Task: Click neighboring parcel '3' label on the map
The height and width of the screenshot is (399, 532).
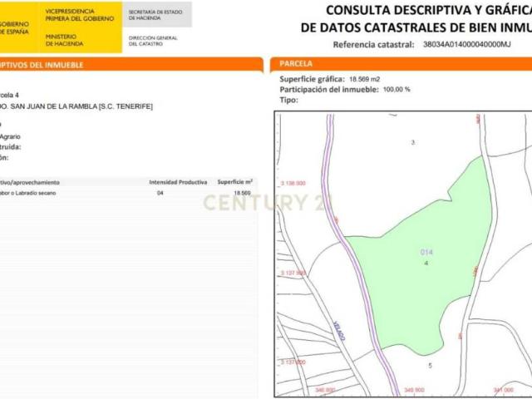Action: tap(413, 142)
